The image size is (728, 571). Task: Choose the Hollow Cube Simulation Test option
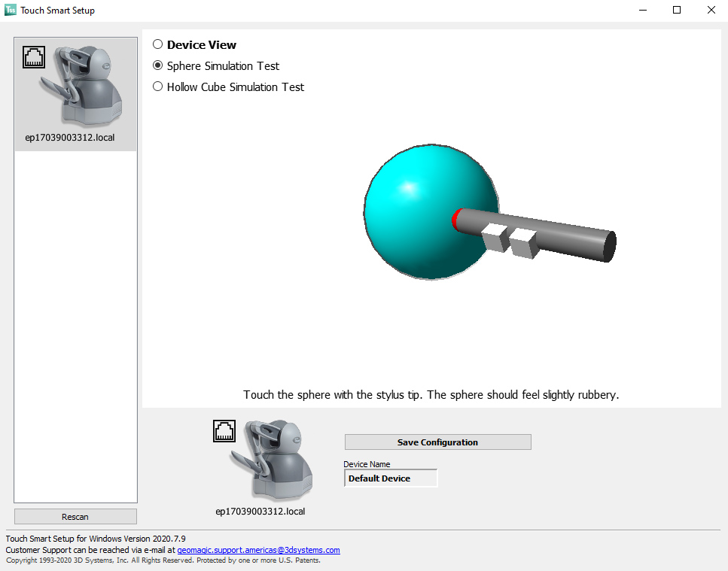[158, 87]
